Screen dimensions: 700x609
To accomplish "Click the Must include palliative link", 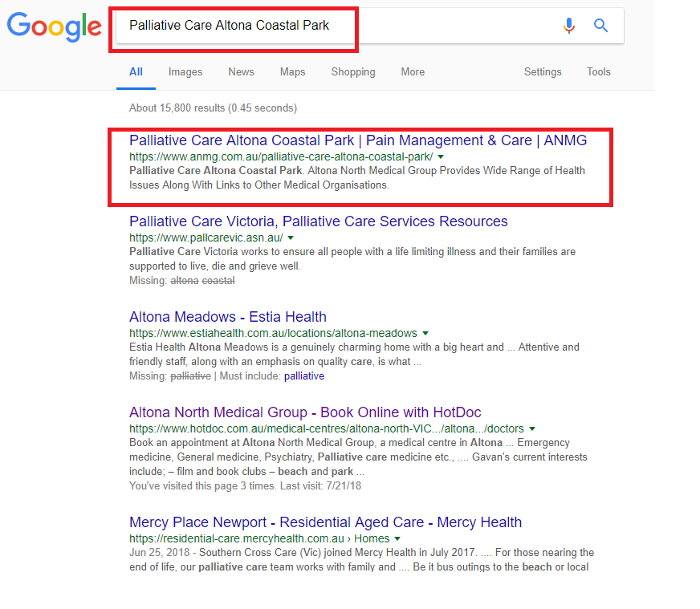I will tap(304, 376).
